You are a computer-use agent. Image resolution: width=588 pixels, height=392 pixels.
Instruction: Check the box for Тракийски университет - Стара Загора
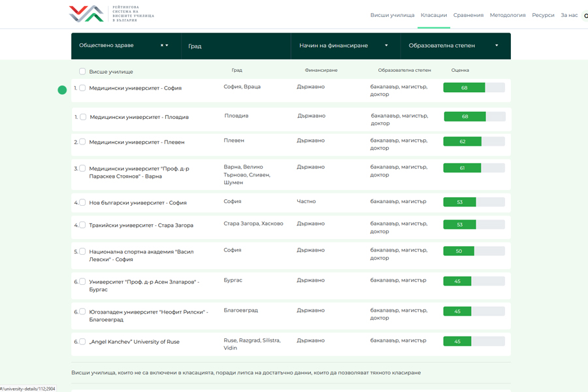point(82,225)
